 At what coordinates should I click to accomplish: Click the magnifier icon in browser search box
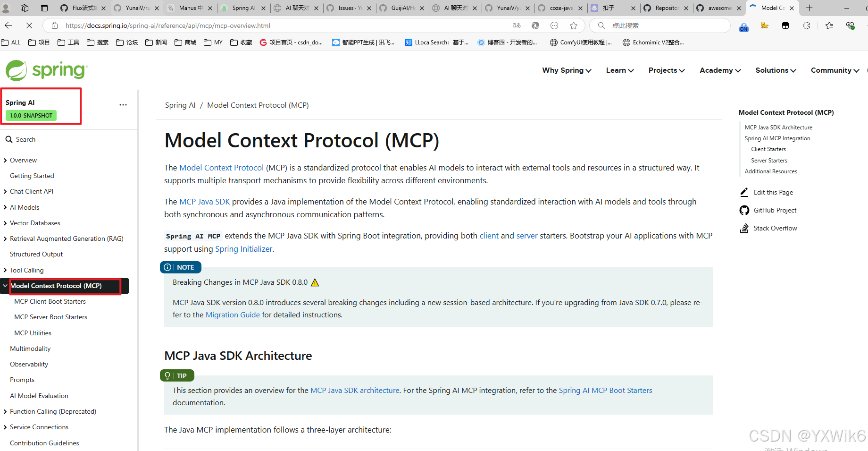(x=601, y=26)
